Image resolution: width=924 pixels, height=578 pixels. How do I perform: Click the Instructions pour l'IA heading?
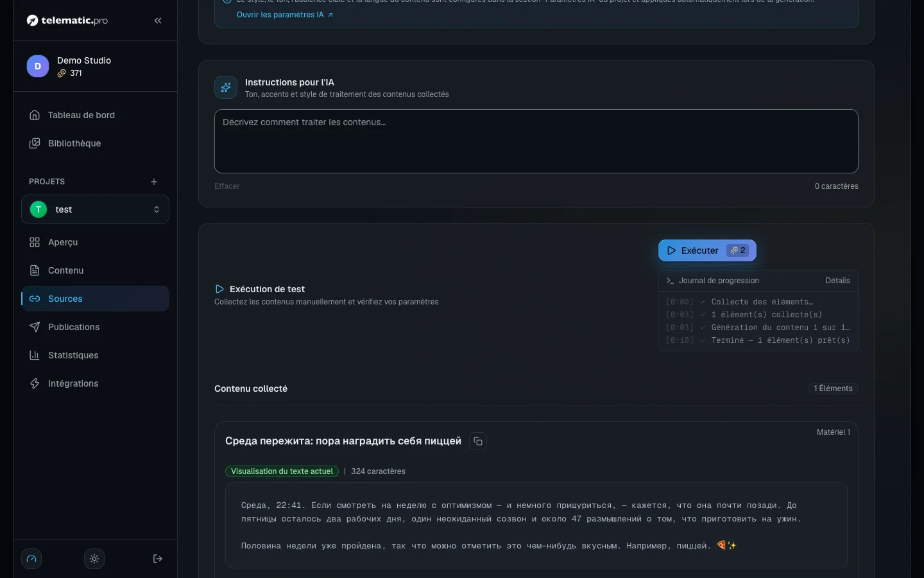289,82
